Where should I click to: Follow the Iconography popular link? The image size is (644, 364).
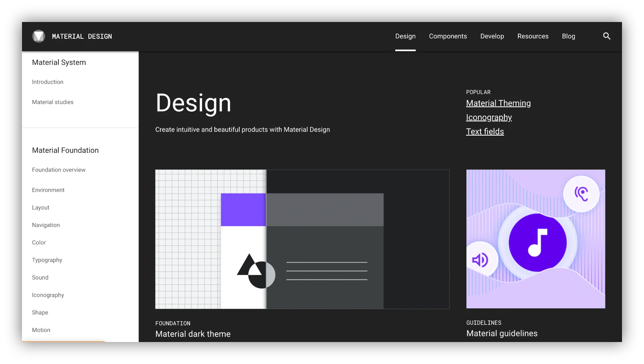pos(489,118)
